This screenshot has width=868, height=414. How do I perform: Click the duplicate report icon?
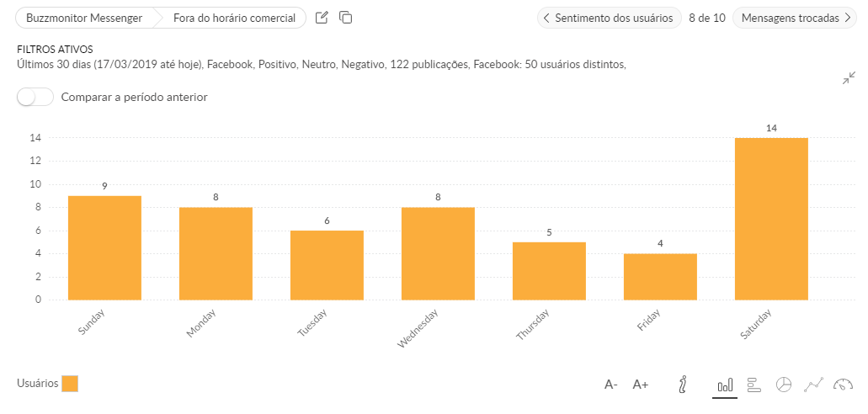(345, 18)
